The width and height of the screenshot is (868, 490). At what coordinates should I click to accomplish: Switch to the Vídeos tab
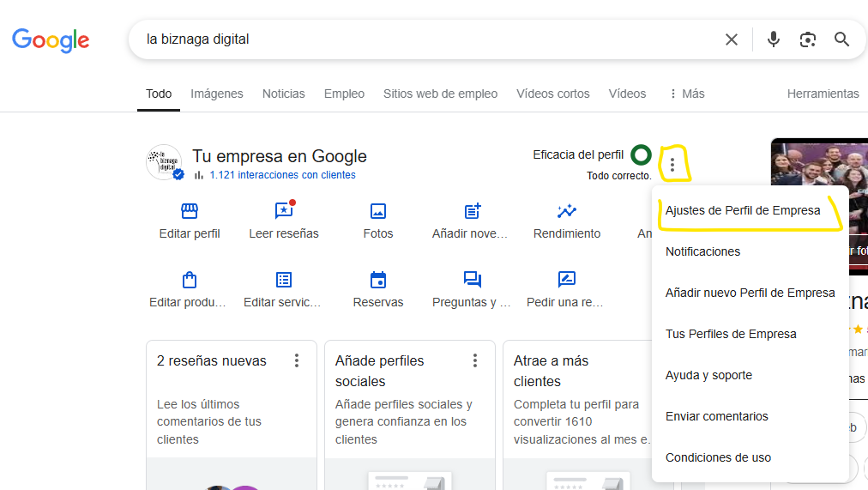[x=627, y=94]
